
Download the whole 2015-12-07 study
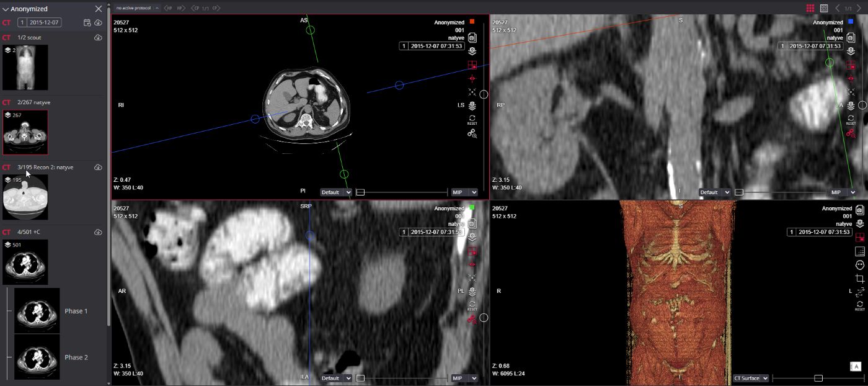[x=98, y=22]
